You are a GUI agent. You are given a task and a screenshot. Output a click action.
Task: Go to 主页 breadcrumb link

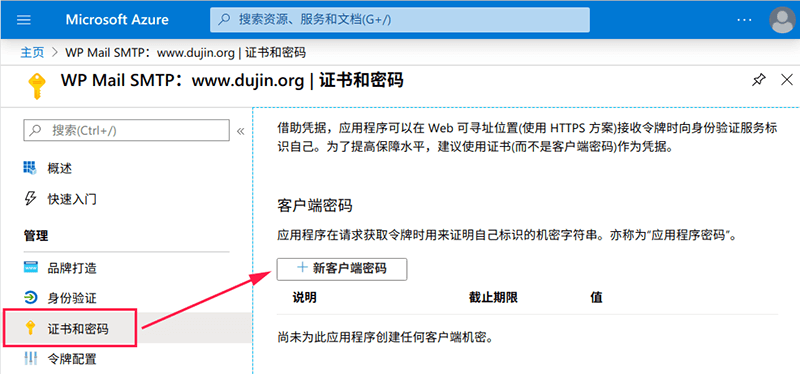coord(32,53)
